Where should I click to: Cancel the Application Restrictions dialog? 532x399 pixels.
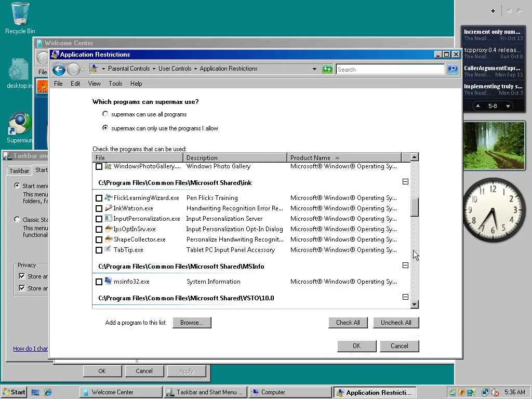(x=400, y=345)
